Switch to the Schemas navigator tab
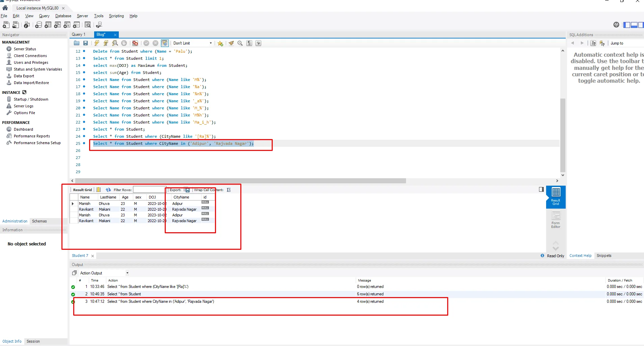Screen dimensions: 644x346 click(39, 221)
